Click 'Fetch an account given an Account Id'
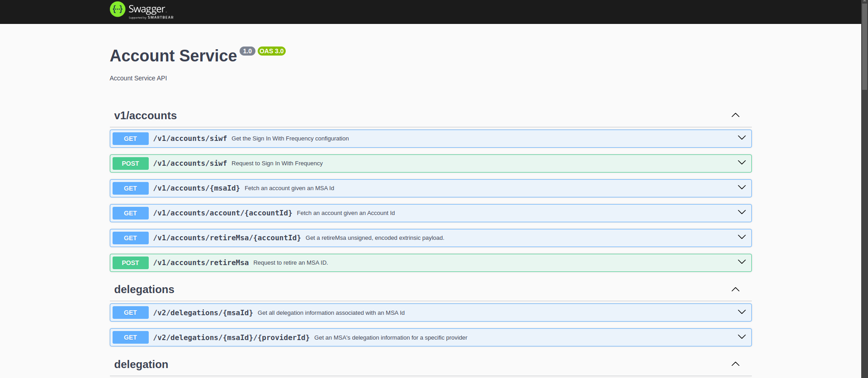Viewport: 868px width, 378px height. pyautogui.click(x=346, y=213)
